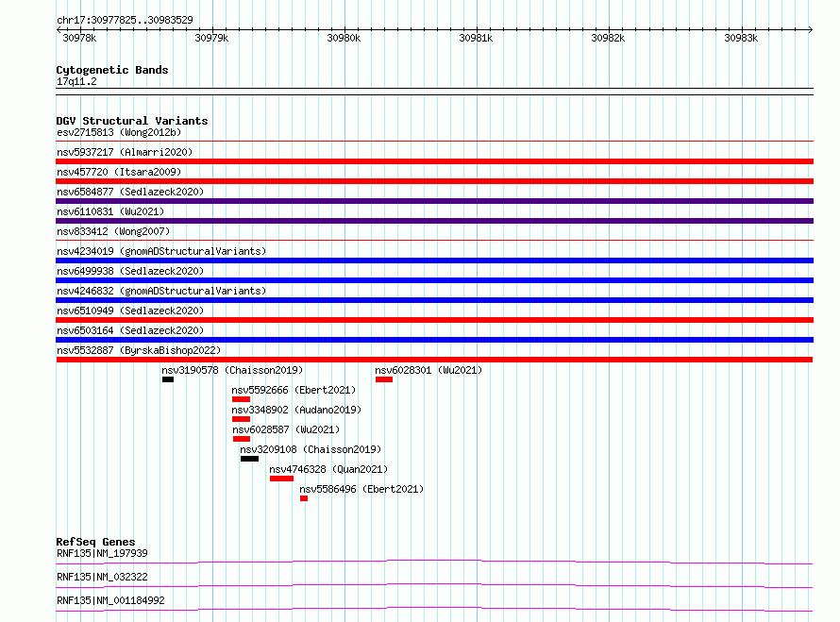Click the nsv6028301 (Wu2021) label
Viewport: 840px width, 622px height.
click(428, 370)
